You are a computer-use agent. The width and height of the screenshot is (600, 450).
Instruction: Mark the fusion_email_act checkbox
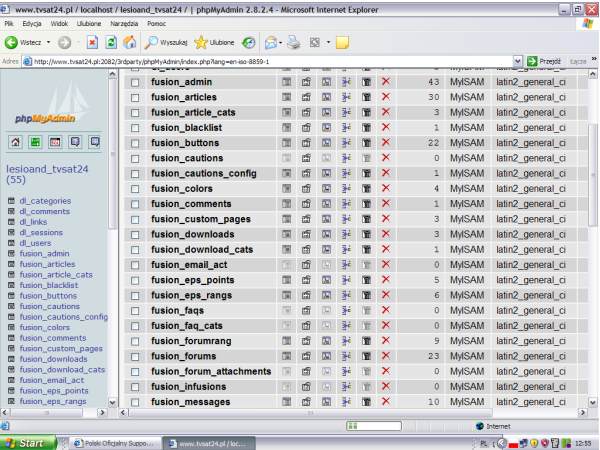135,265
